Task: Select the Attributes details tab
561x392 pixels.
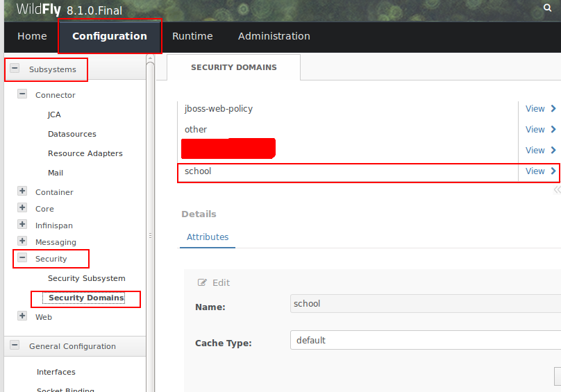Action: (x=208, y=237)
